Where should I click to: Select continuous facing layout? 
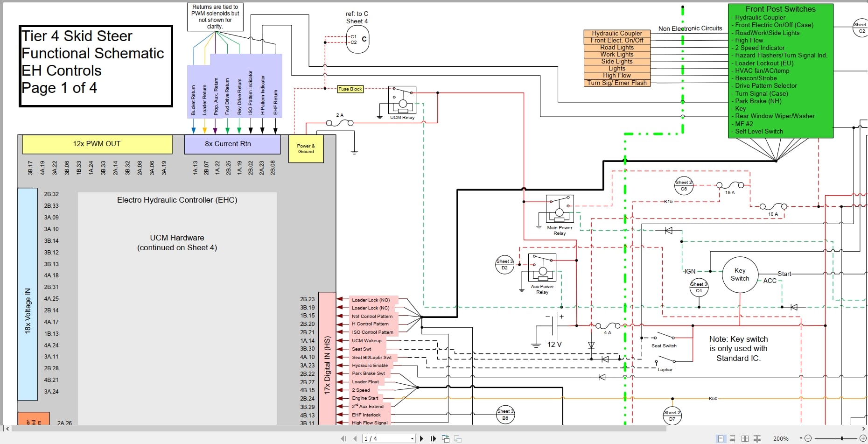coord(757,438)
